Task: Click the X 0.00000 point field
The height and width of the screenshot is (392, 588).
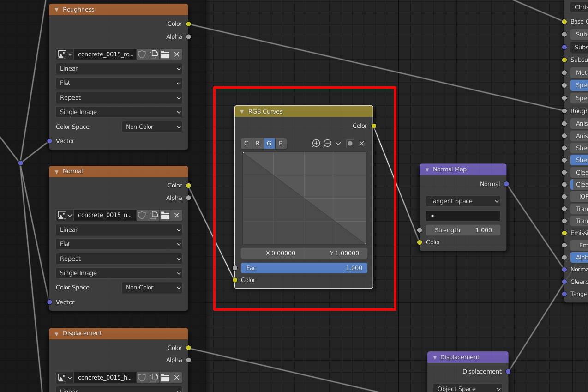Action: click(x=272, y=253)
